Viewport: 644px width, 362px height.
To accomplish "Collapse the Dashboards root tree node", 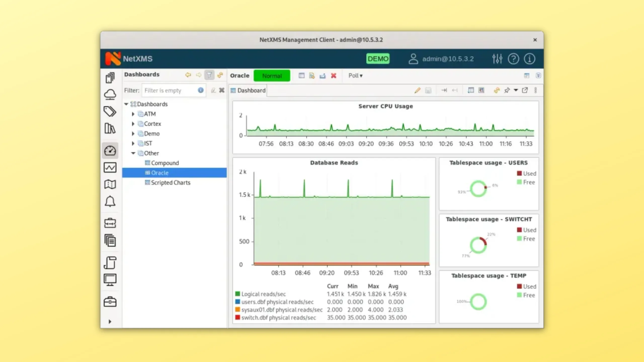I will pos(126,104).
